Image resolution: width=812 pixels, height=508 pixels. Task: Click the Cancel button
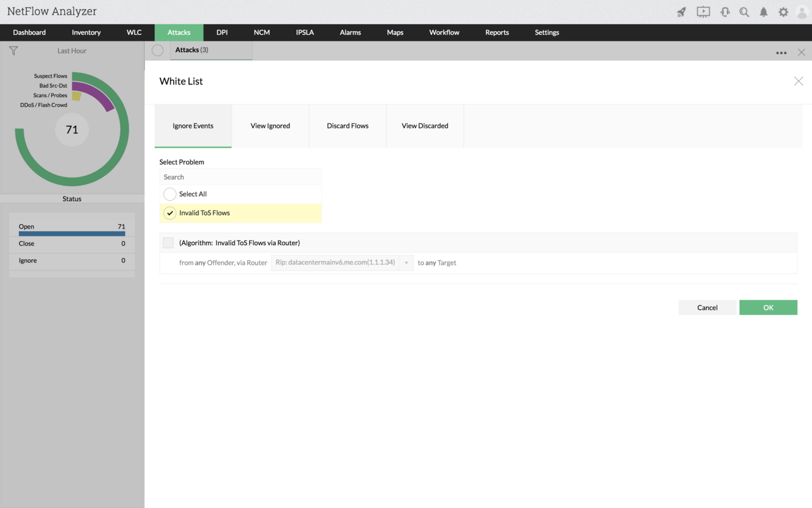pyautogui.click(x=707, y=307)
